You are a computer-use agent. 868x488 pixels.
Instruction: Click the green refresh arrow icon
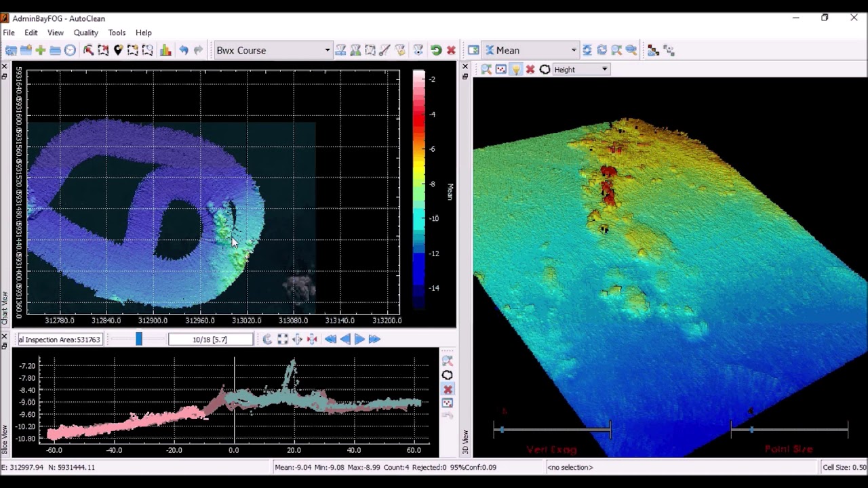pos(436,50)
